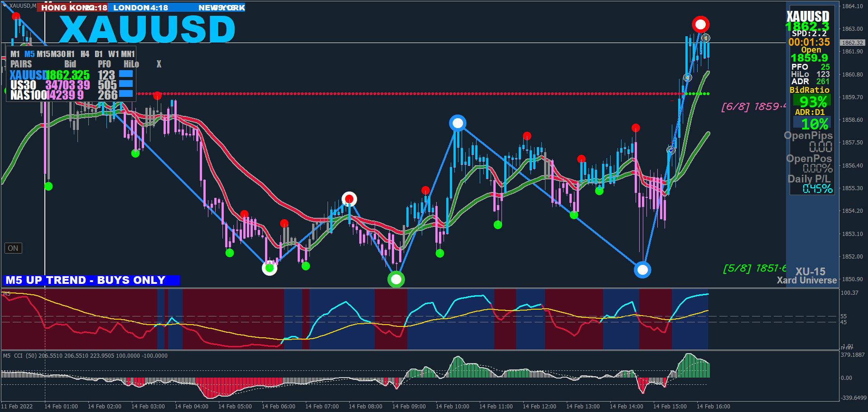The image size is (868, 412).
Task: Click the trade arrow icon beside the 1862.32 price line
Action: [705, 38]
